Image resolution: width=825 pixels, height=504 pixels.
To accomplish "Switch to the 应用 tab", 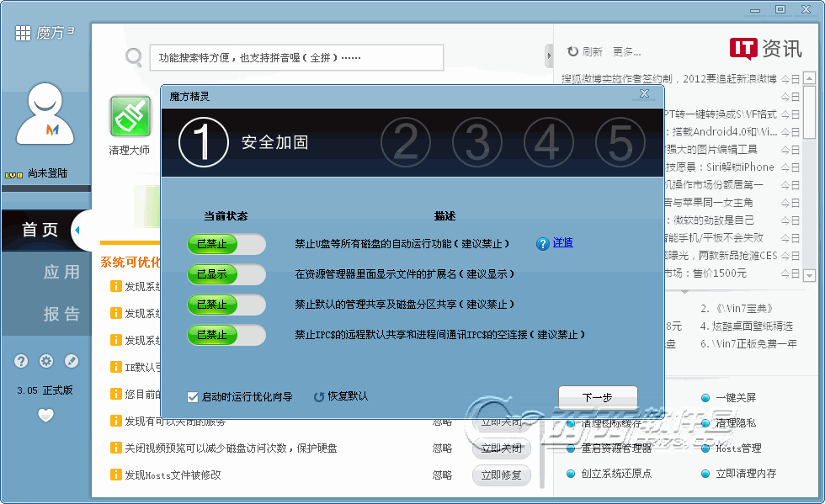I will click(62, 272).
